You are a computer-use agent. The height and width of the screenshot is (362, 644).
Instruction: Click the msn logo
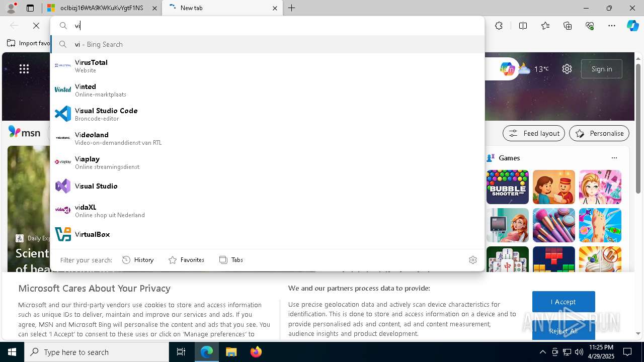coord(24,132)
